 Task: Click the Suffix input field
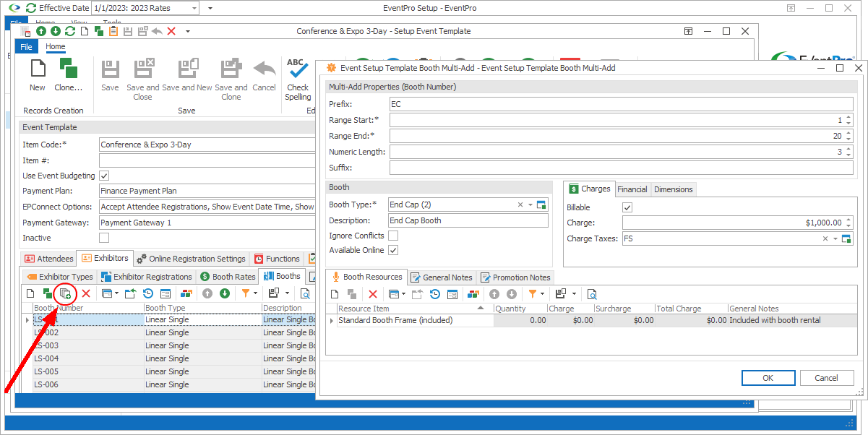point(621,168)
